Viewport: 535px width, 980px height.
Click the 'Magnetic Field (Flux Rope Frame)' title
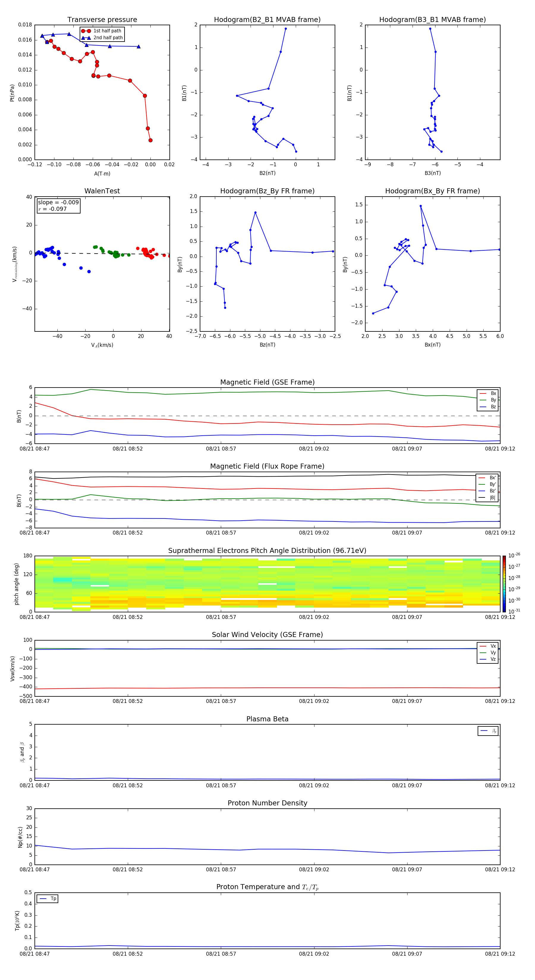coord(267,467)
